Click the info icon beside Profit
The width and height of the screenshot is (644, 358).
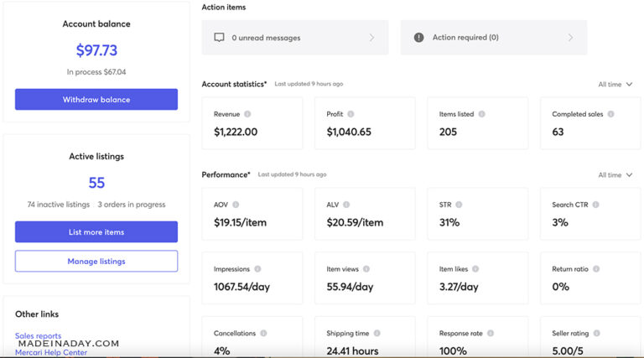coord(351,114)
